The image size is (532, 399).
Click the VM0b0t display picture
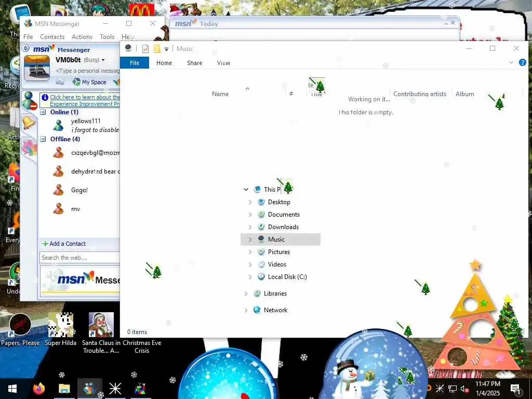point(37,69)
